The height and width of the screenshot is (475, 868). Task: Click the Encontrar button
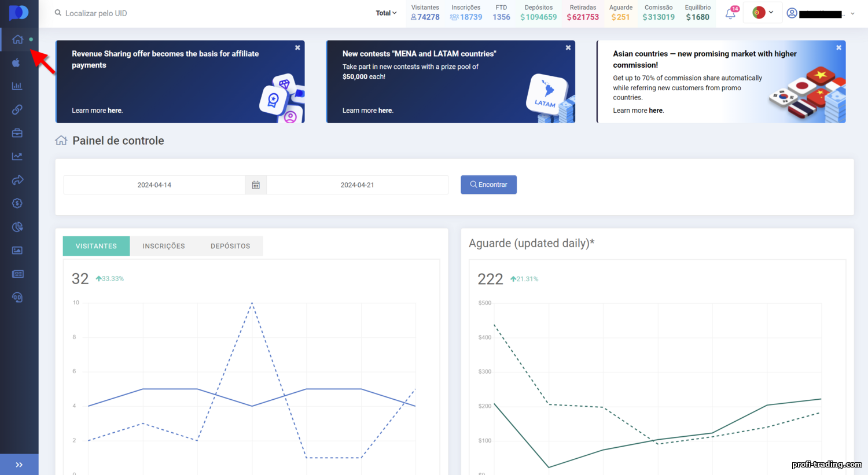(x=488, y=185)
